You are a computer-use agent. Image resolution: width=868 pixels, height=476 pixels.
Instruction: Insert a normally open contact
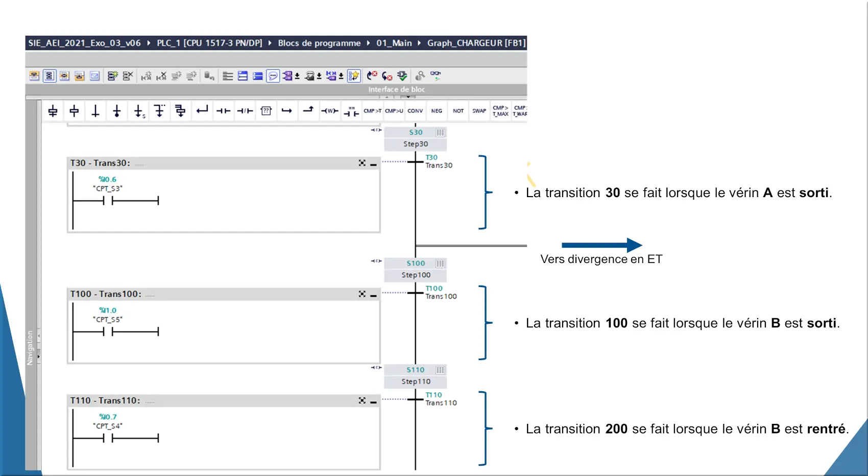tap(223, 111)
